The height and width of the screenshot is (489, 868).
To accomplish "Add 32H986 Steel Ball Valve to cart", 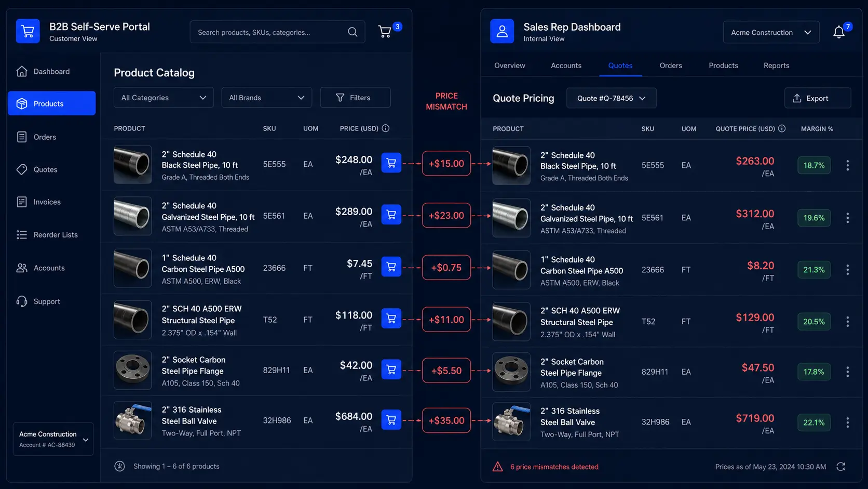I will (x=391, y=420).
